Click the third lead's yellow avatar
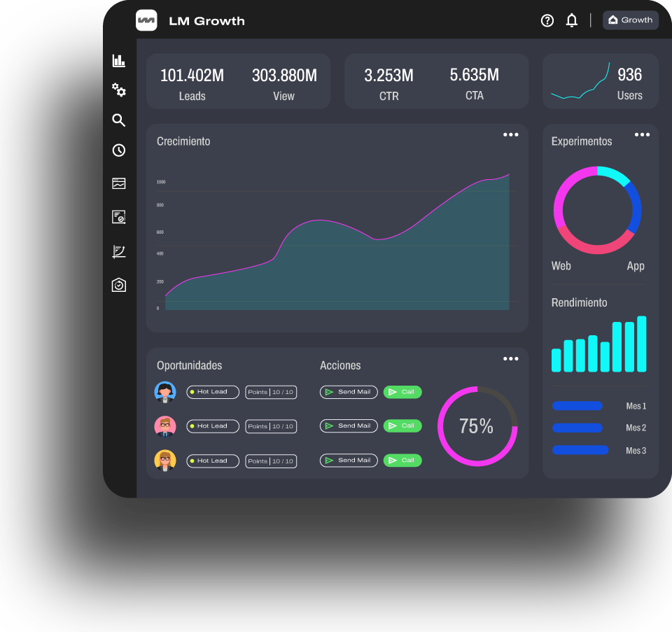This screenshot has width=672, height=632. (165, 461)
